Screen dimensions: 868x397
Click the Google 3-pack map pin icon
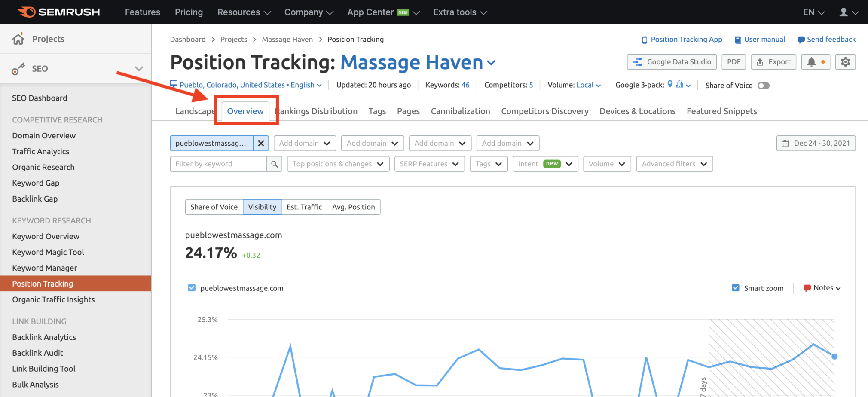click(x=670, y=84)
